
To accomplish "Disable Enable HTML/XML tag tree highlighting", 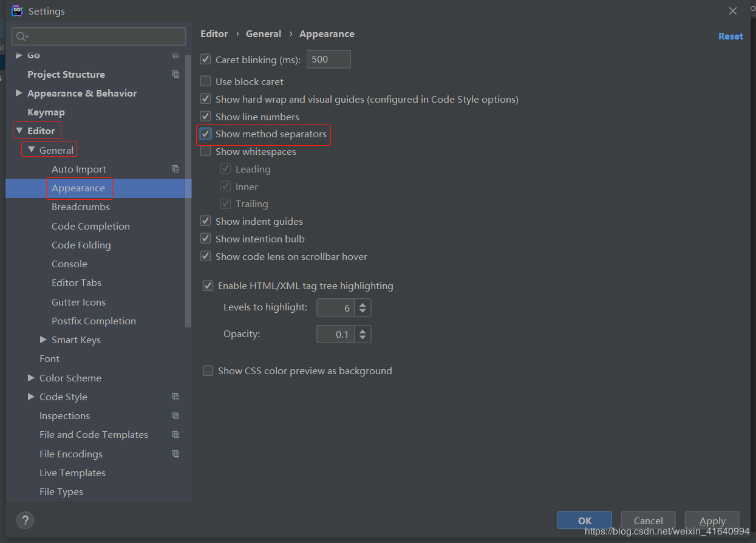I will point(208,285).
